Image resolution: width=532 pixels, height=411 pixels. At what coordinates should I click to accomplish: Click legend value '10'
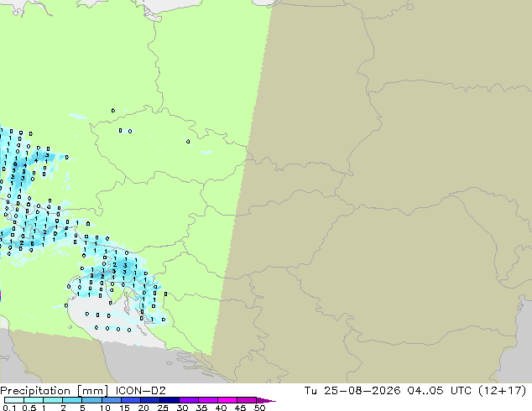pos(105,408)
